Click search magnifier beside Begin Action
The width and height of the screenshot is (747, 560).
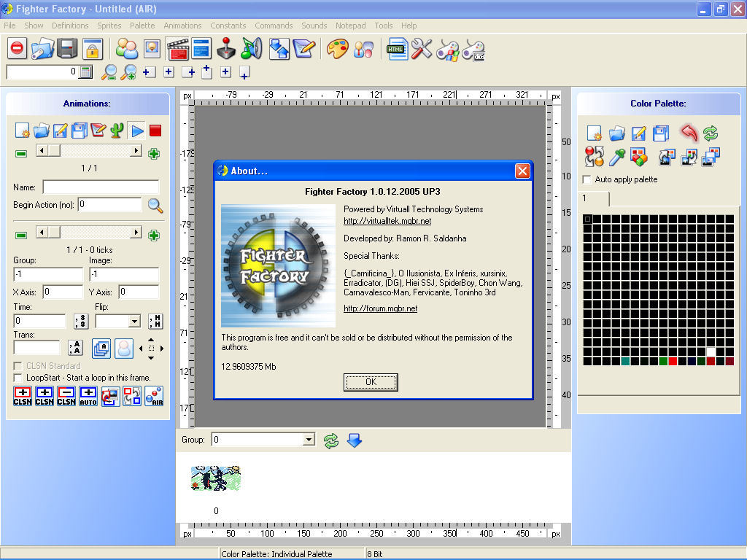coord(155,205)
